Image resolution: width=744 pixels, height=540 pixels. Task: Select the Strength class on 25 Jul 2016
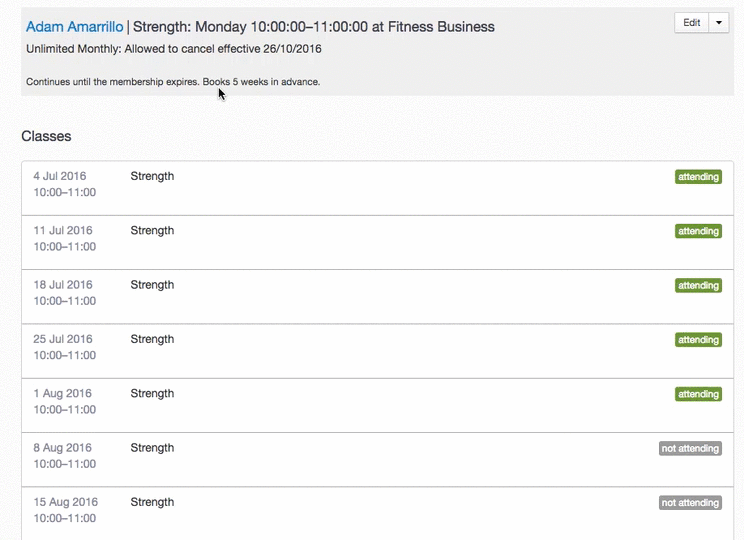click(x=152, y=340)
